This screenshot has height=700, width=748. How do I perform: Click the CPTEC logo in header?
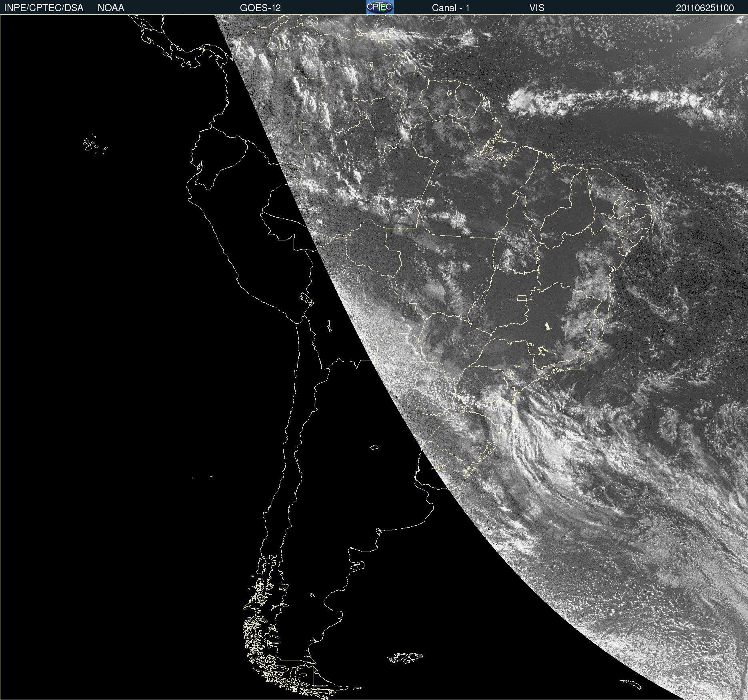tap(380, 7)
